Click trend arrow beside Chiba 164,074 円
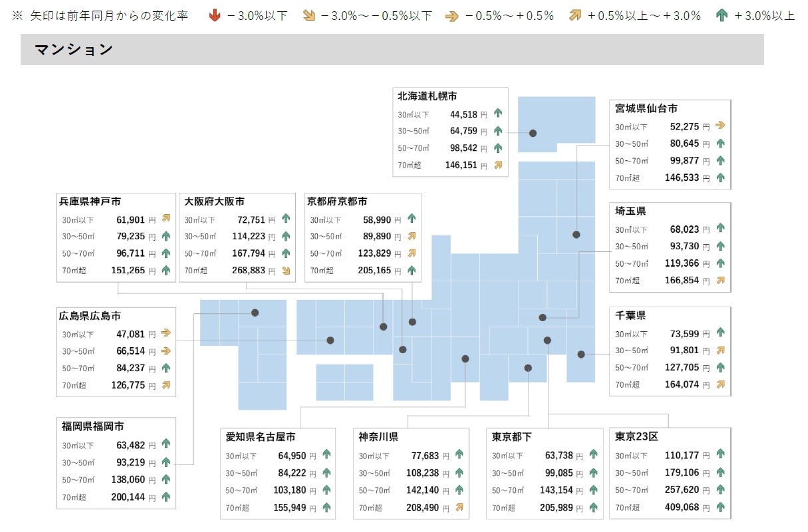The width and height of the screenshot is (808, 532). point(720,384)
